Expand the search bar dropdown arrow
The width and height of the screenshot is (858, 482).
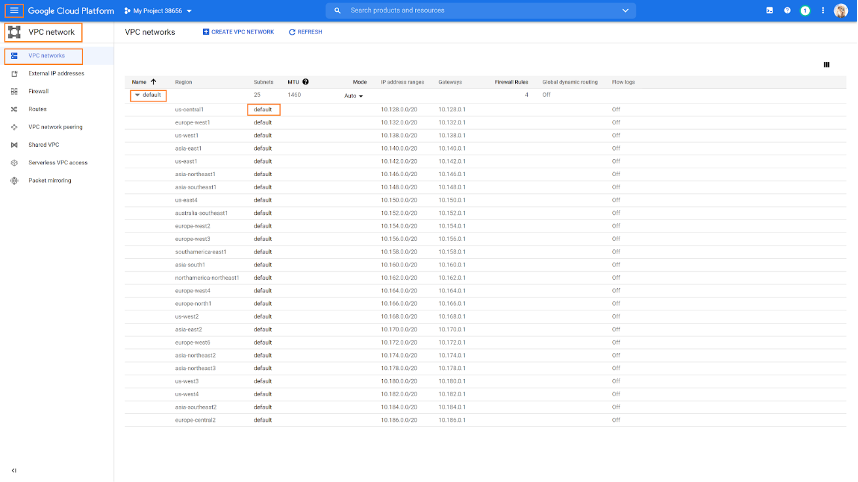(x=626, y=10)
